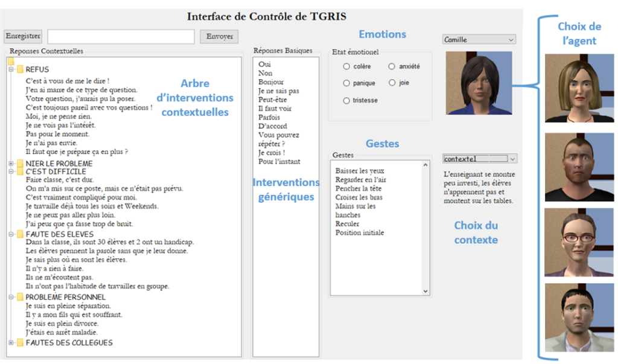The height and width of the screenshot is (364, 618).
Task: Click the Gestes list scroll-down arrow
Action: click(x=425, y=291)
